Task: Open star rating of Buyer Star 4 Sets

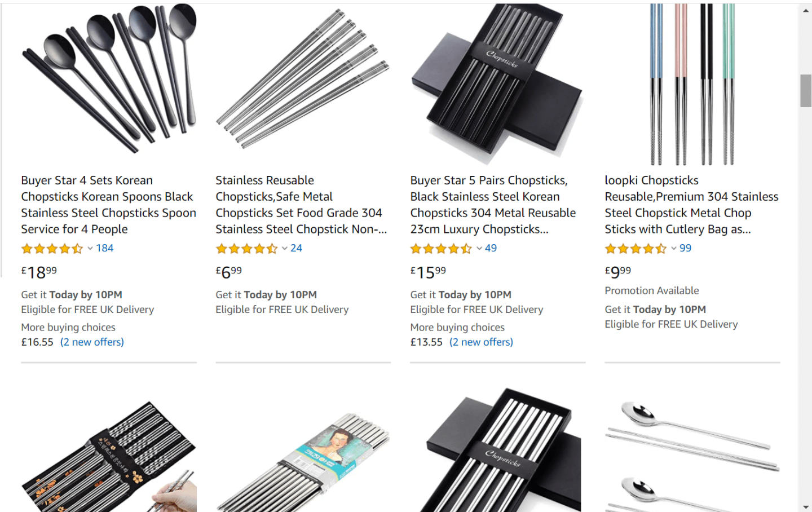Action: pos(52,249)
